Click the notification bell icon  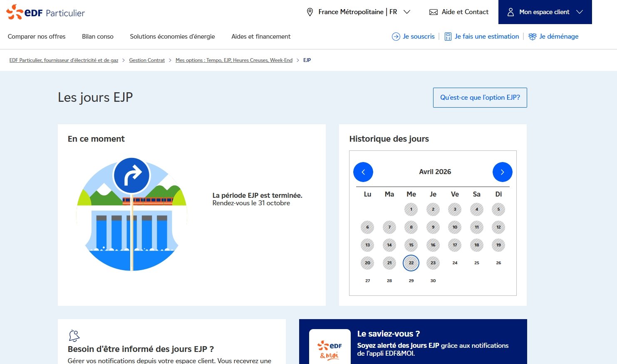pos(74,335)
